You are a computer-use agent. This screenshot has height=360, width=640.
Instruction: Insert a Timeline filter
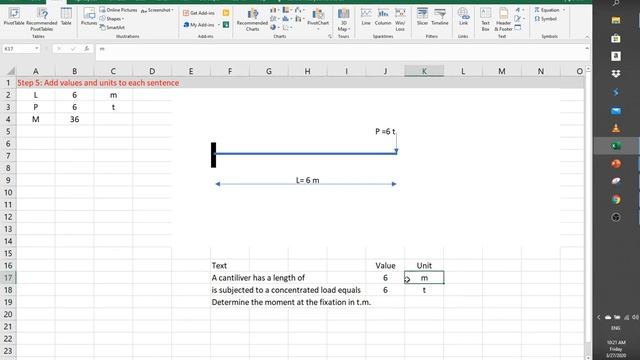pos(440,17)
